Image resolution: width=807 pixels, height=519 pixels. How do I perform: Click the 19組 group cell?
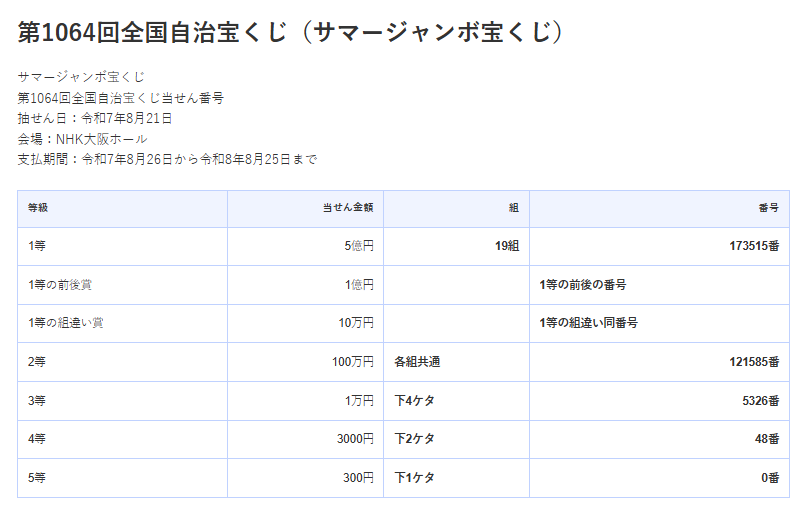(x=507, y=246)
